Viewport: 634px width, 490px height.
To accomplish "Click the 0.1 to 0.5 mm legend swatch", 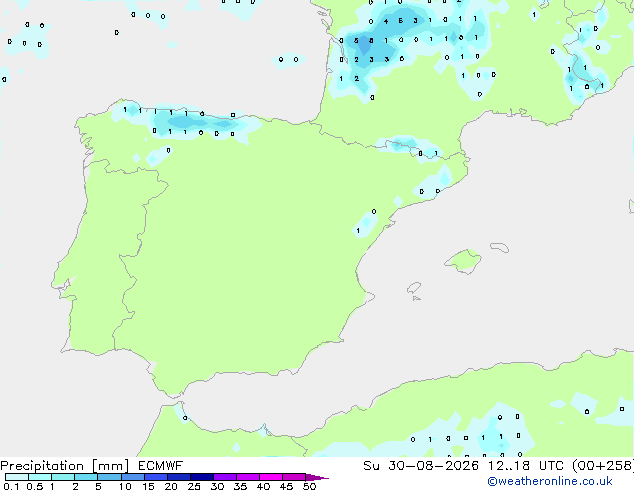I will (x=17, y=477).
